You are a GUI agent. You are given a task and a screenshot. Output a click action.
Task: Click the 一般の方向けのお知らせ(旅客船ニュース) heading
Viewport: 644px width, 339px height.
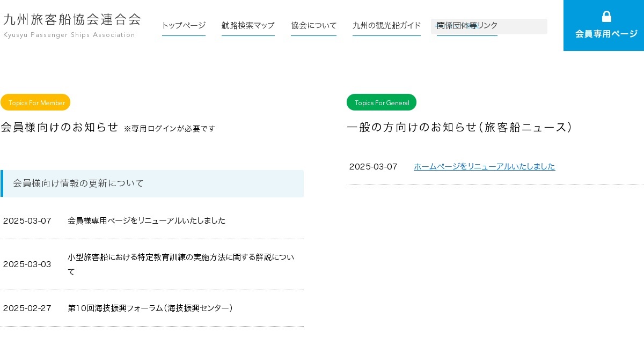click(459, 127)
